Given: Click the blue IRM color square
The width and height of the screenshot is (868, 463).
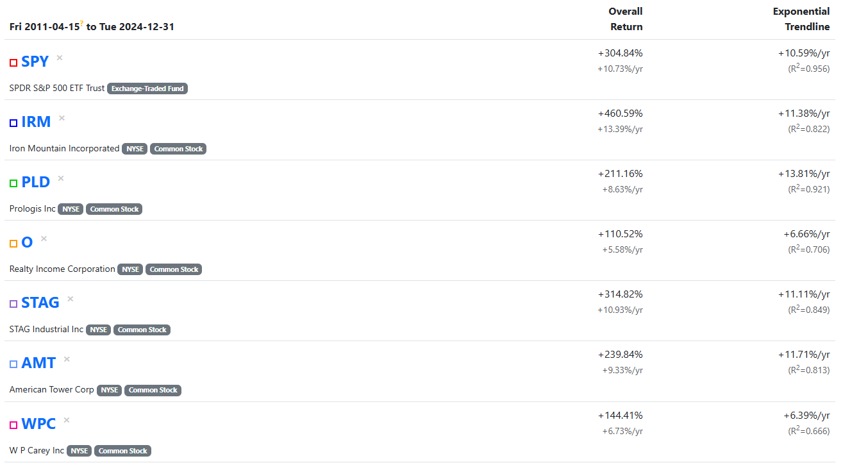Looking at the screenshot, I should tap(13, 123).
